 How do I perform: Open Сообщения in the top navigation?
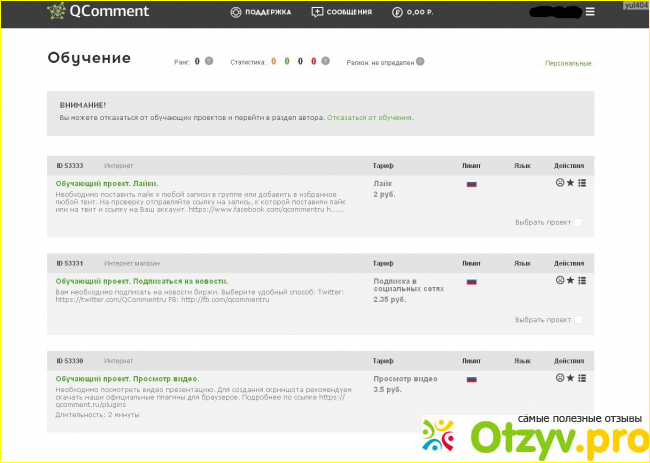341,12
